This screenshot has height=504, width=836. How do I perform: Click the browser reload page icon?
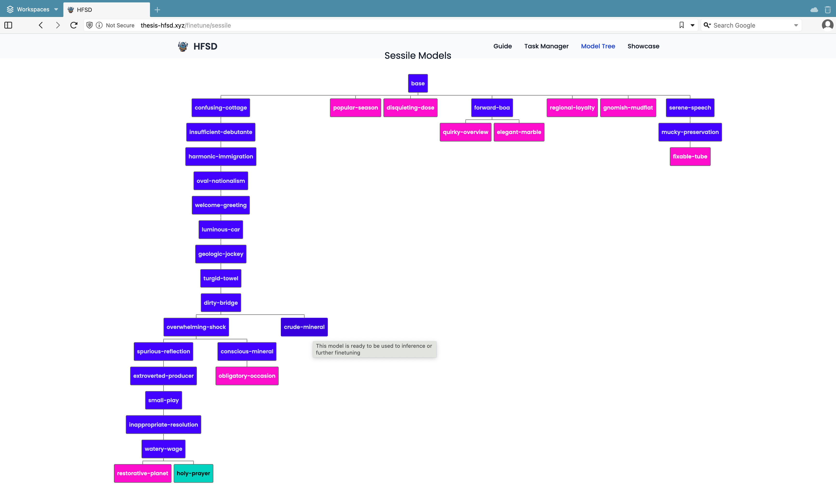(74, 25)
